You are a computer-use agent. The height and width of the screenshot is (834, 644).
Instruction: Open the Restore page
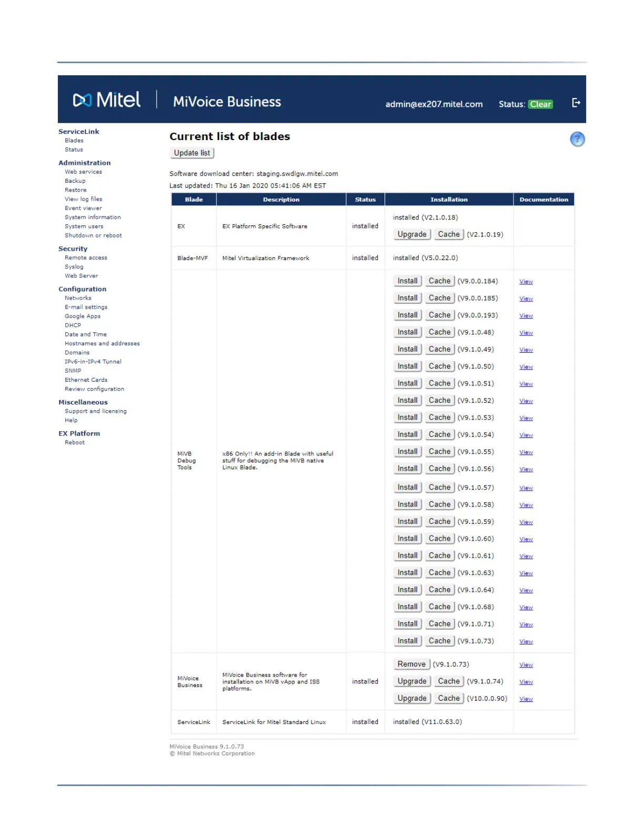point(75,190)
